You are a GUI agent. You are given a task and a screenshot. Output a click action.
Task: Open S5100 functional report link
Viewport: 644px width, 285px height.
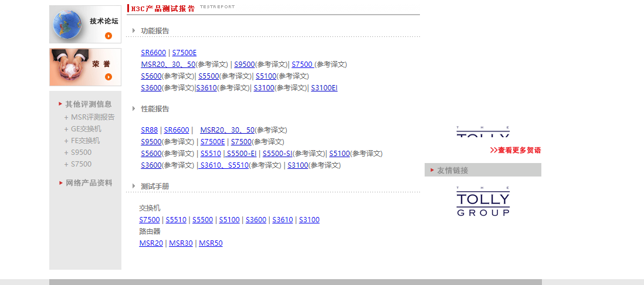(x=266, y=76)
